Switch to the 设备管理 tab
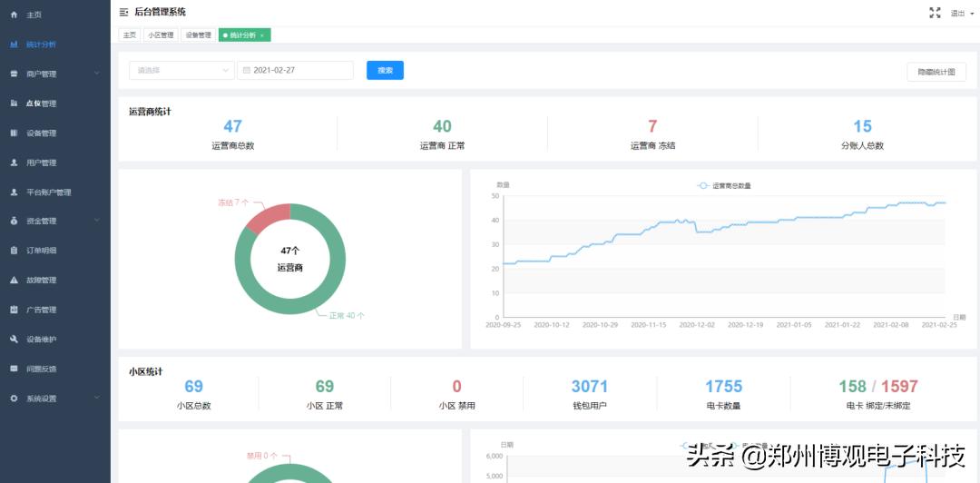Image resolution: width=980 pixels, height=483 pixels. click(x=198, y=35)
